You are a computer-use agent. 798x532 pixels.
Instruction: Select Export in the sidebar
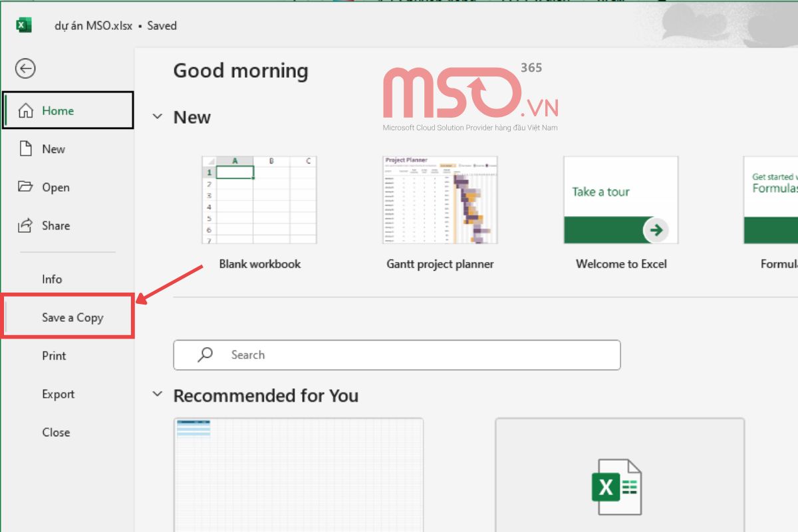[x=68, y=394]
